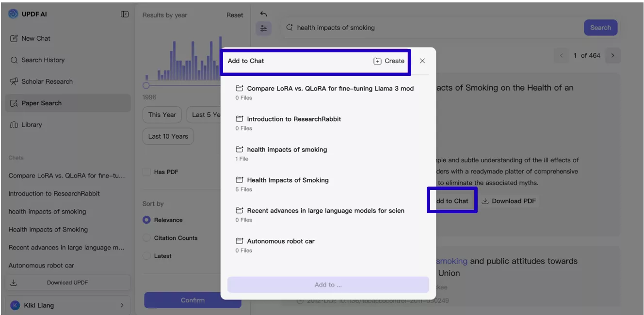Click folder icon beside 'Autonomous robot car' in dialog
The width and height of the screenshot is (644, 315).
pyautogui.click(x=240, y=241)
